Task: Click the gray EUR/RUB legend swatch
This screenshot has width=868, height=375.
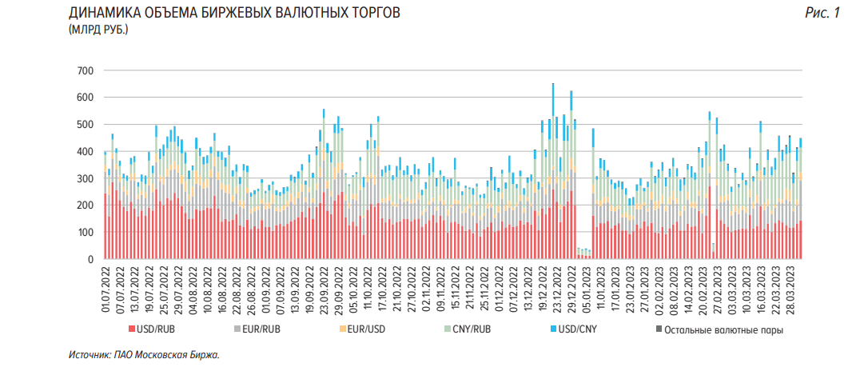Action: click(237, 329)
